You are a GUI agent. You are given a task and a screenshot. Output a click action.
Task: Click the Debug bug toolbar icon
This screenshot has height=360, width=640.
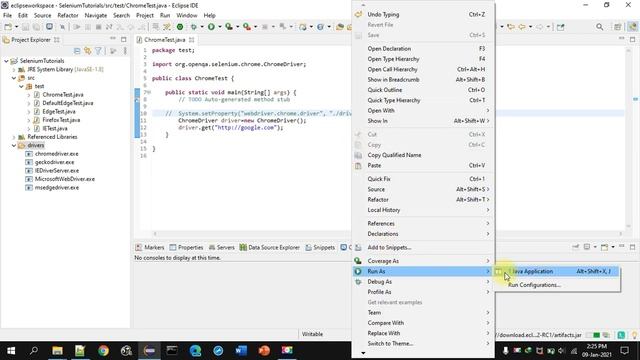click(x=193, y=27)
